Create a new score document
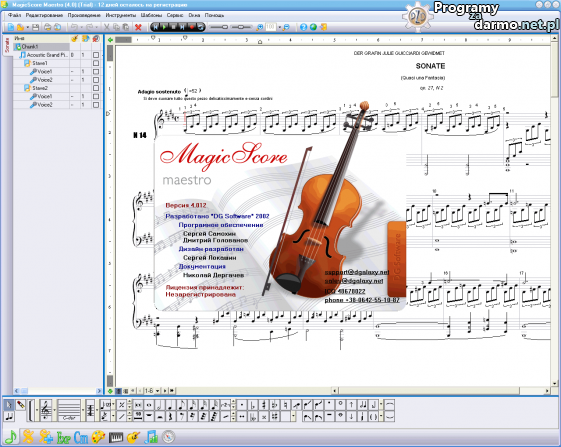 (11, 27)
